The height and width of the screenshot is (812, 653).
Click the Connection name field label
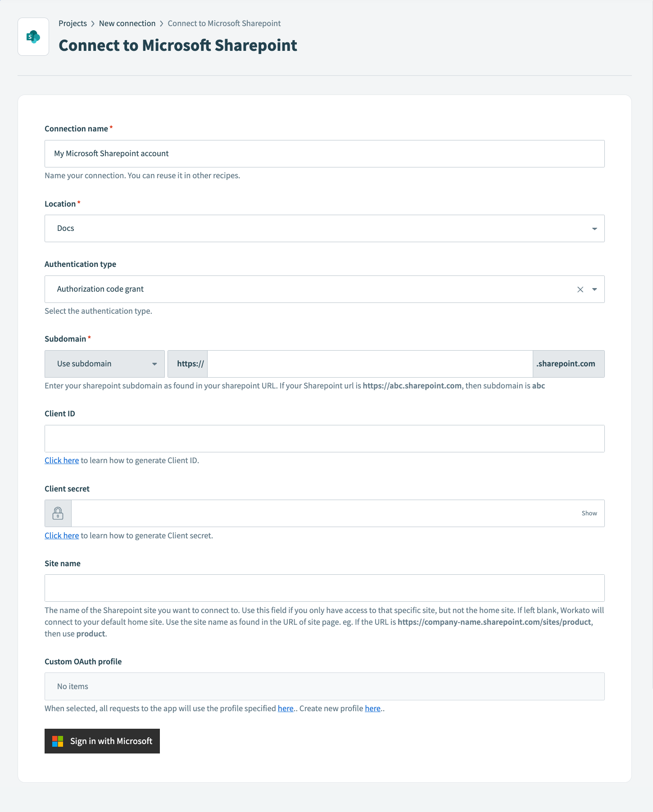pyautogui.click(x=76, y=129)
